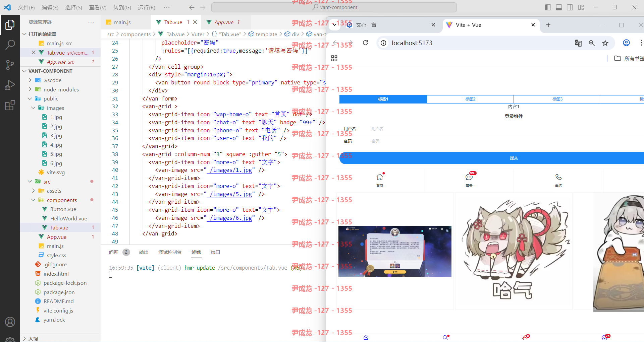Open zoom control in browser address bar
The image size is (644, 342).
pyautogui.click(x=592, y=43)
